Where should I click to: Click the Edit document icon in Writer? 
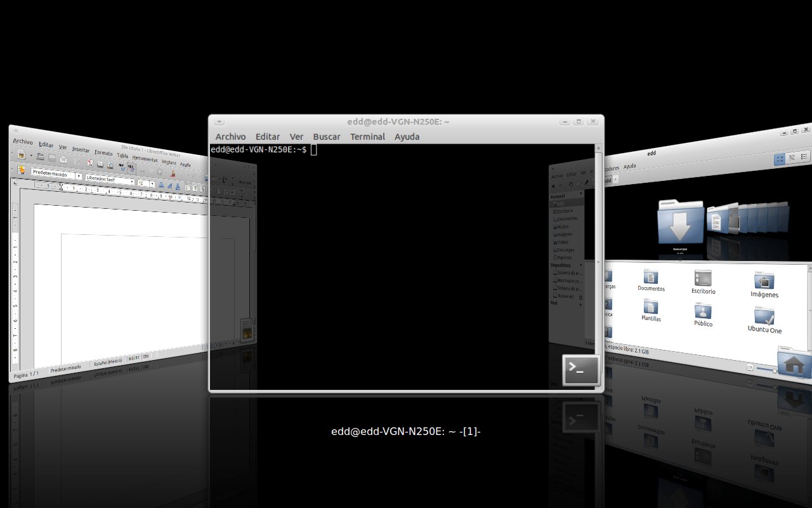pyautogui.click(x=77, y=161)
